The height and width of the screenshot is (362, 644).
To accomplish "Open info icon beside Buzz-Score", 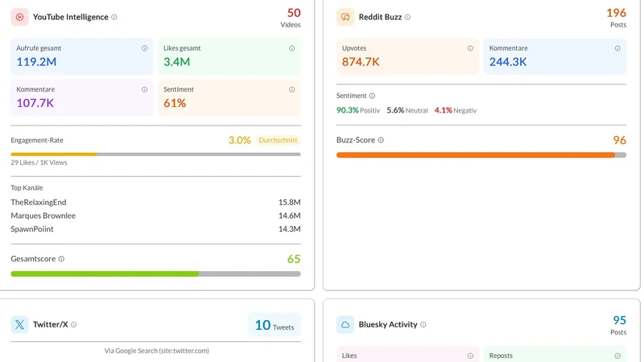I will (x=381, y=140).
